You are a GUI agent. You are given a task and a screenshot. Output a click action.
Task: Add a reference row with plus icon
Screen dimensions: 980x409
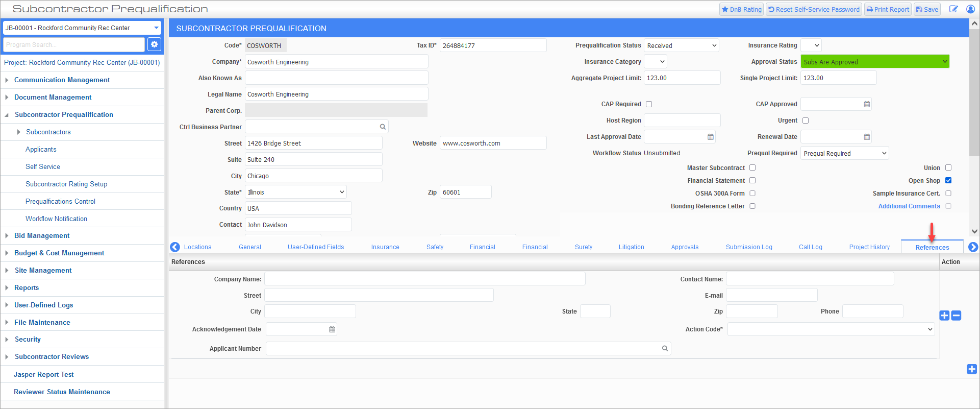point(944,316)
